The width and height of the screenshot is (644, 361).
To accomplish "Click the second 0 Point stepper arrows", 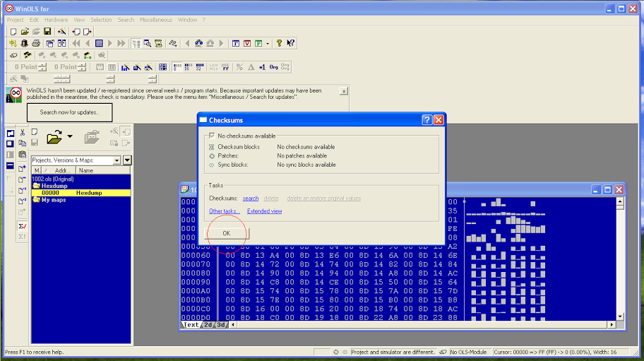I will (82, 67).
